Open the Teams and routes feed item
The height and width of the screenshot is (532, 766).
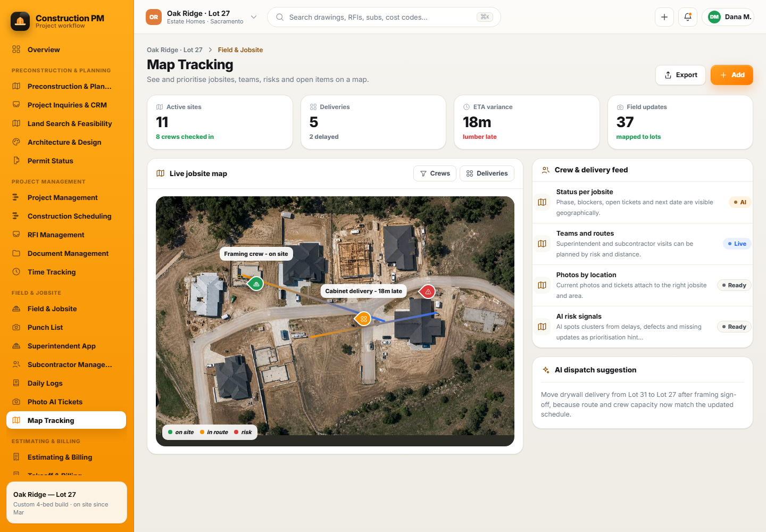(x=643, y=244)
